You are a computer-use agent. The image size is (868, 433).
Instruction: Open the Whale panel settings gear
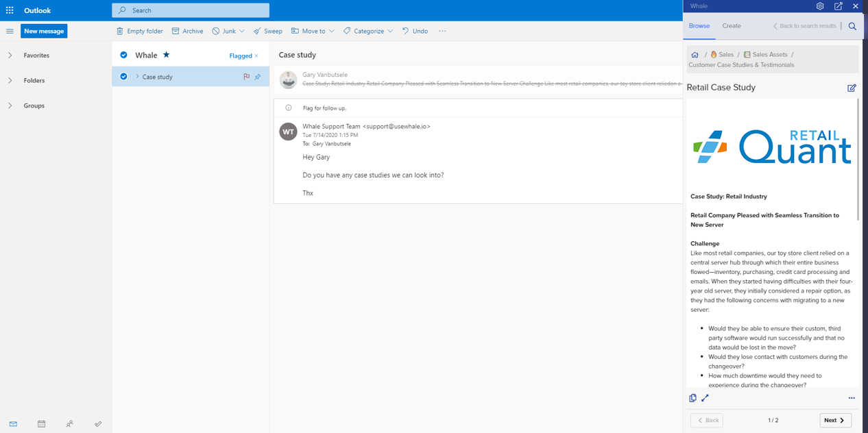tap(820, 6)
